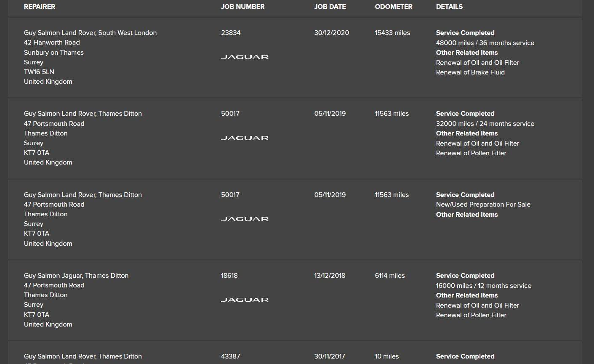Click the DETAILS column header
594x364 pixels.
[x=449, y=7]
